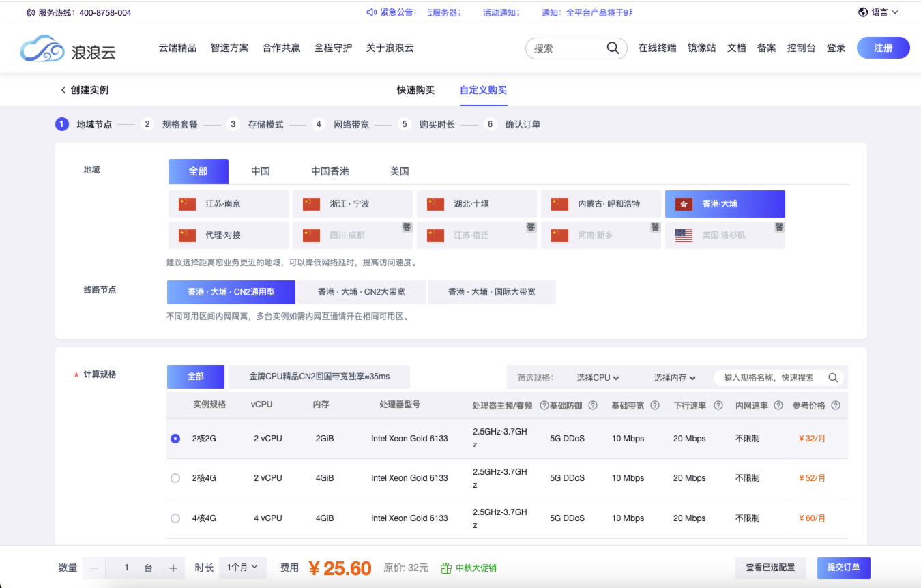Open the 云端精品 navigation menu
This screenshot has height=588, width=921.
177,48
